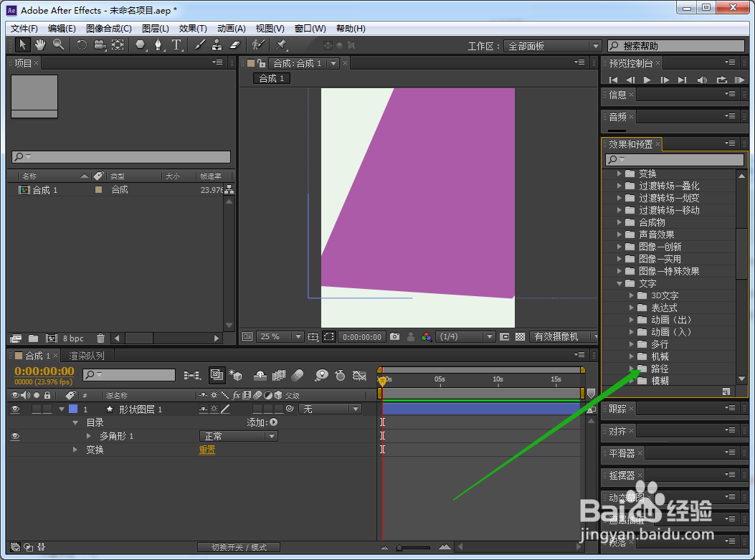Select the Unified Camera tool
755x560 pixels.
click(x=100, y=45)
